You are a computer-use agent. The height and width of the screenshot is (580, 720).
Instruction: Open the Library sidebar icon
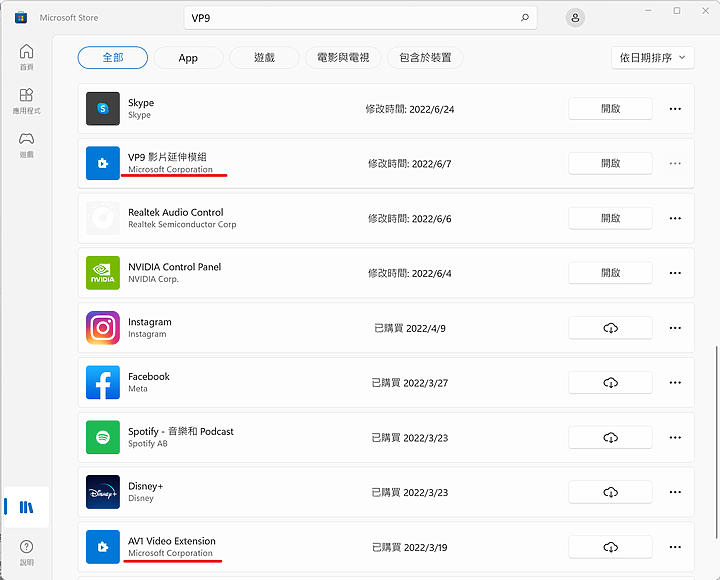click(26, 507)
